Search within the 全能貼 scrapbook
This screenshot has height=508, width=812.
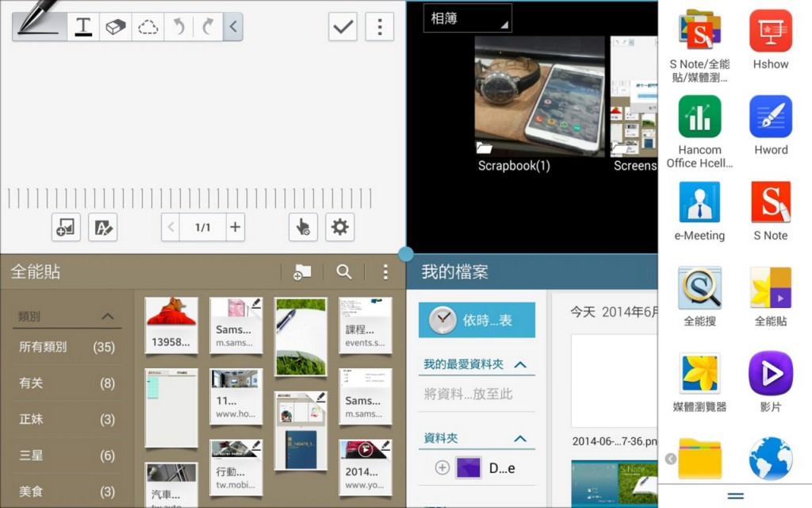pyautogui.click(x=343, y=271)
